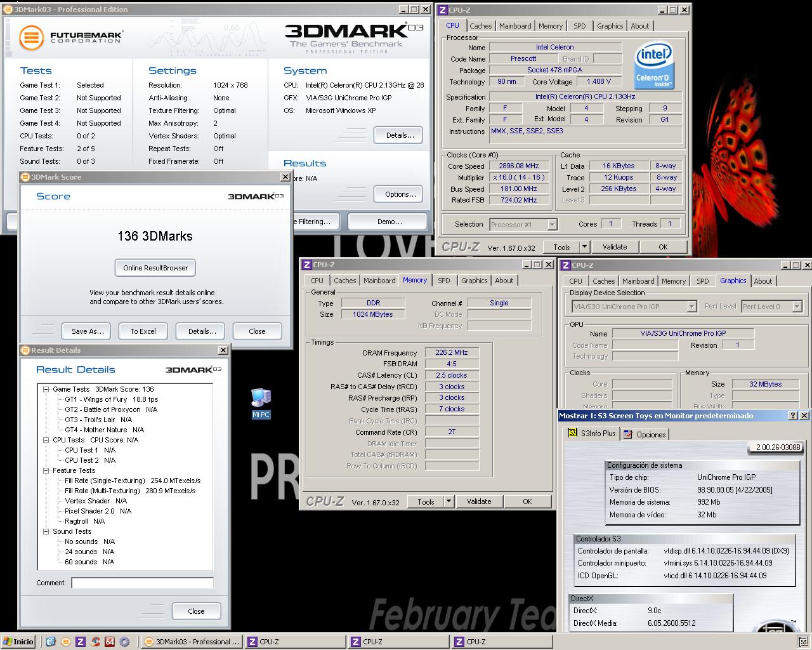Open the Perf Level 0 dropdown
This screenshot has height=650, width=812.
[796, 307]
